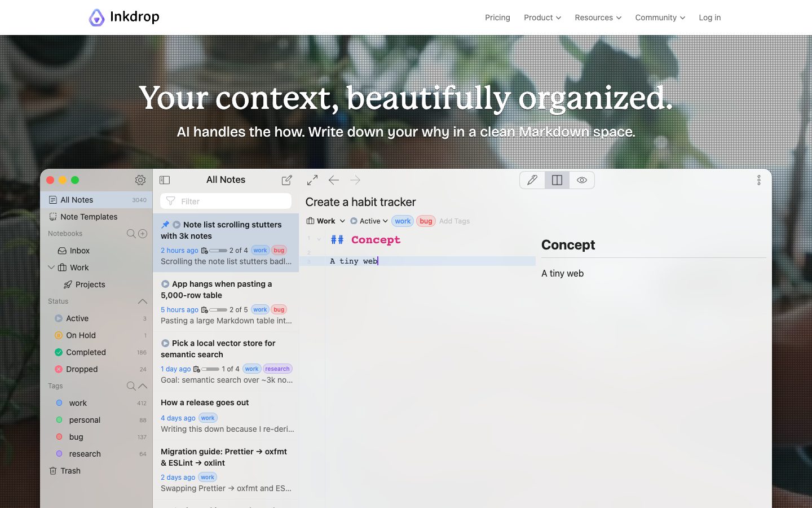Collapse the Status section
This screenshot has width=812, height=508.
tap(143, 301)
